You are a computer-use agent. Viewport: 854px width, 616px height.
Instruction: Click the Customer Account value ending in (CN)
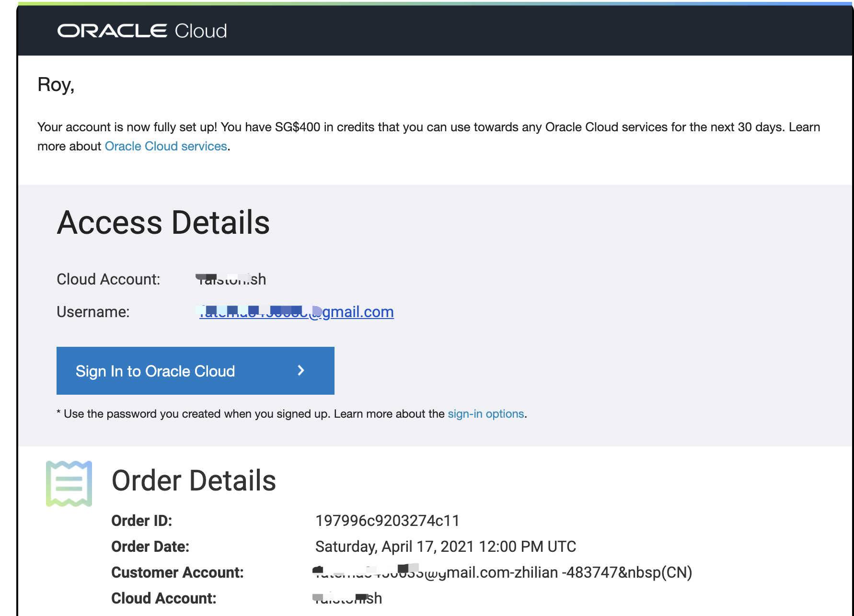tap(503, 572)
